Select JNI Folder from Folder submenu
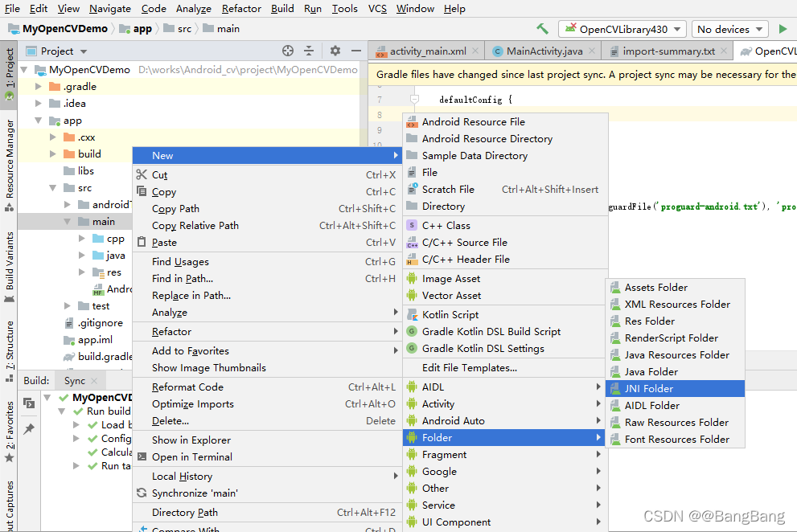Viewport: 797px width, 532px height. (675, 389)
